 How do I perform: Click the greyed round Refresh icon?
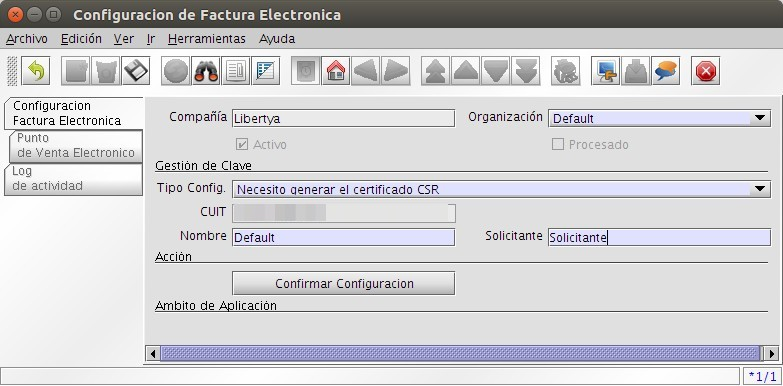(176, 71)
